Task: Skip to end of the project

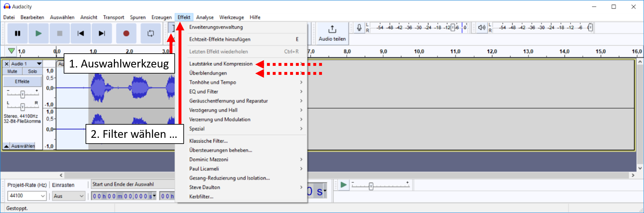Action: point(102,33)
